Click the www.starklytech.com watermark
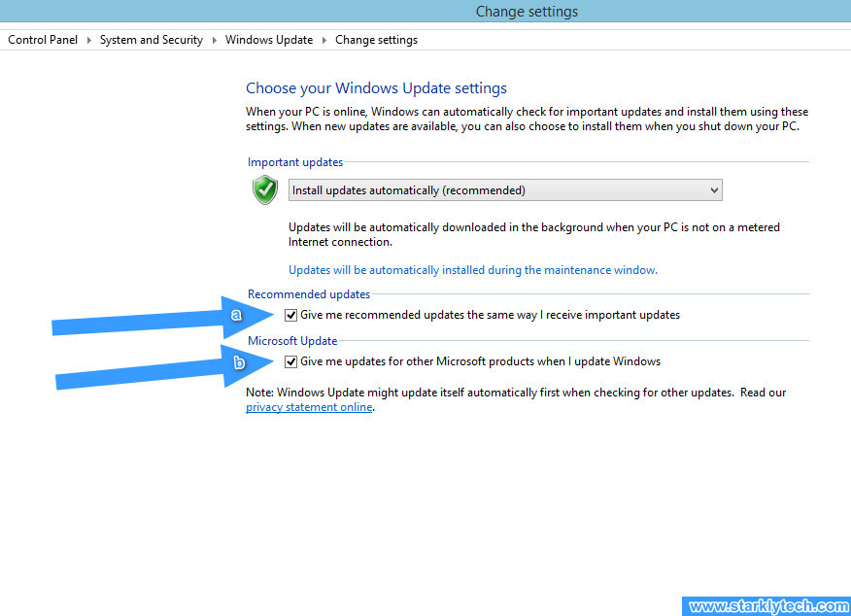Image resolution: width=851 pixels, height=616 pixels. (766, 605)
